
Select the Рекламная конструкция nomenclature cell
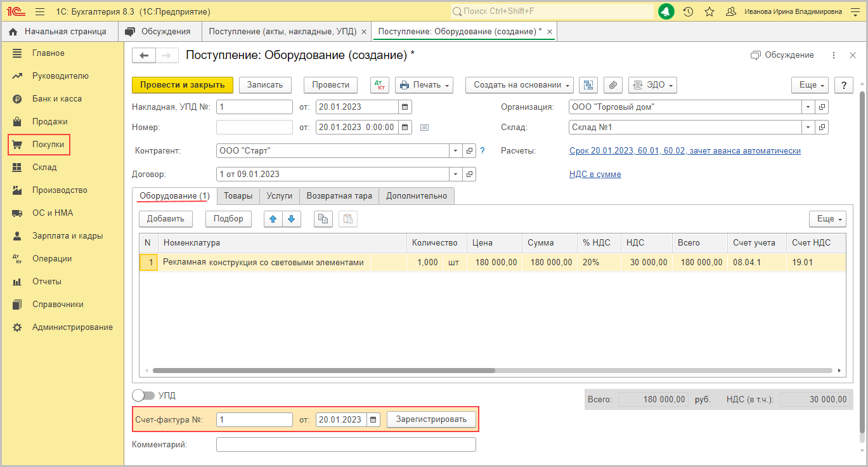point(265,262)
